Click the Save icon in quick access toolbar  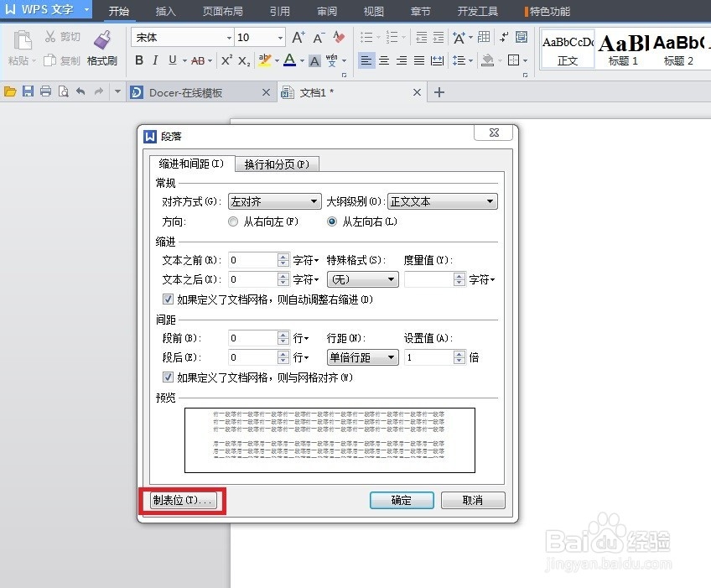[29, 91]
